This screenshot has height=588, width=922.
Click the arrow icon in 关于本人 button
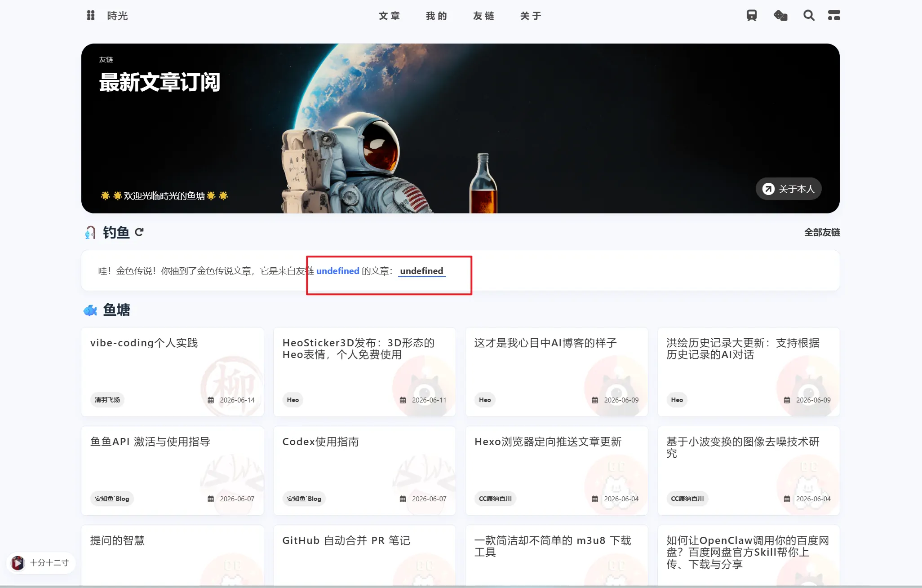pos(768,189)
